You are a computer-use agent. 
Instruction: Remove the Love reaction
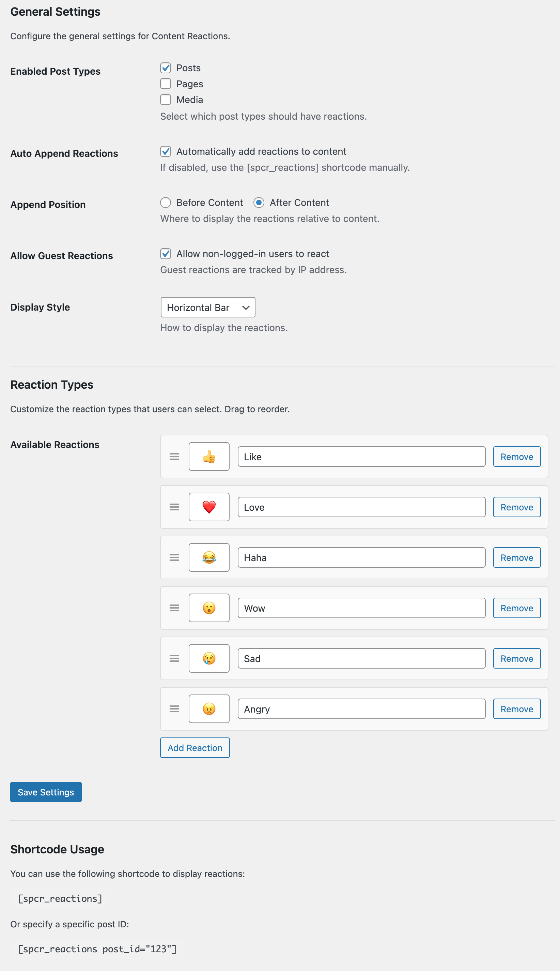[x=516, y=507]
